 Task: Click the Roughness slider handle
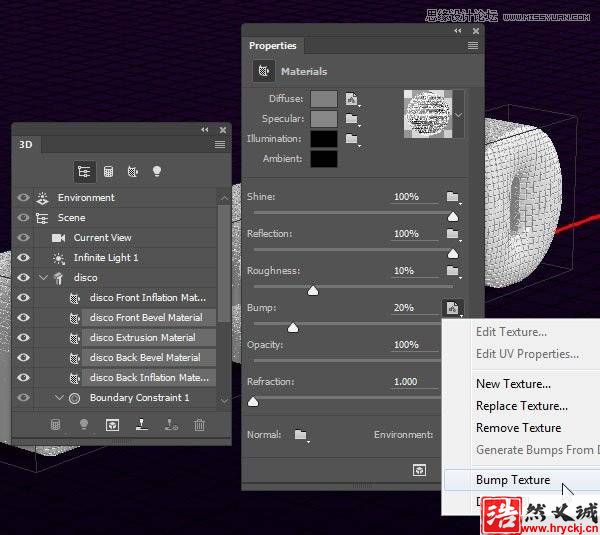313,291
